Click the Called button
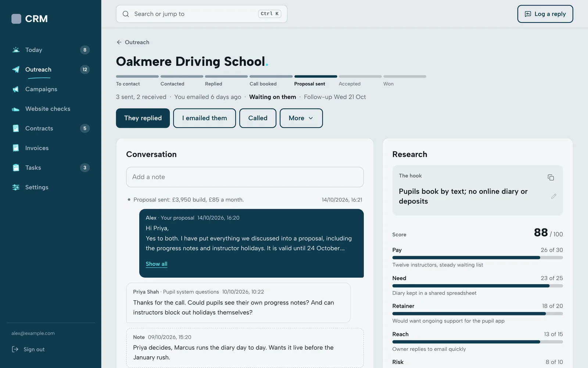The width and height of the screenshot is (588, 368). click(258, 118)
